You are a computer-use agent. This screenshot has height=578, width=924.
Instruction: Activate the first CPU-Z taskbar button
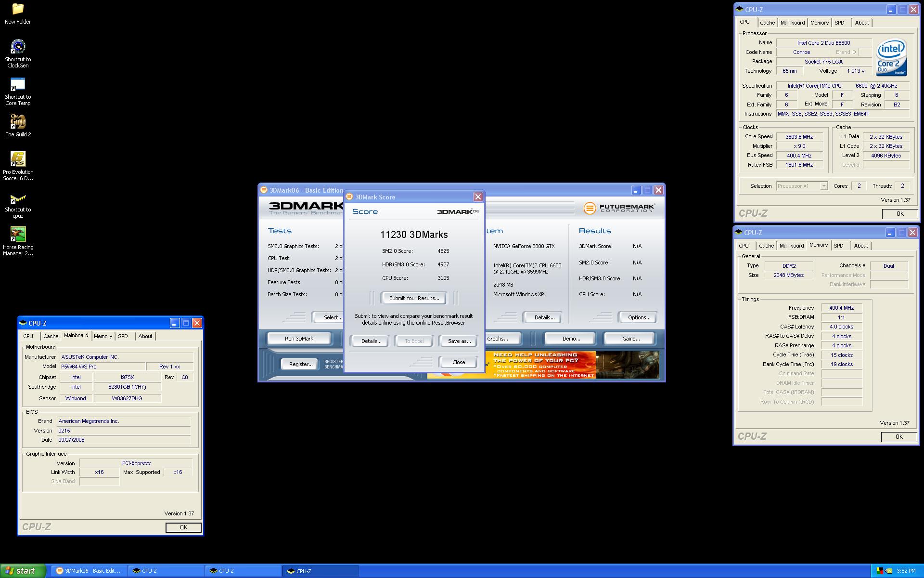[166, 571]
